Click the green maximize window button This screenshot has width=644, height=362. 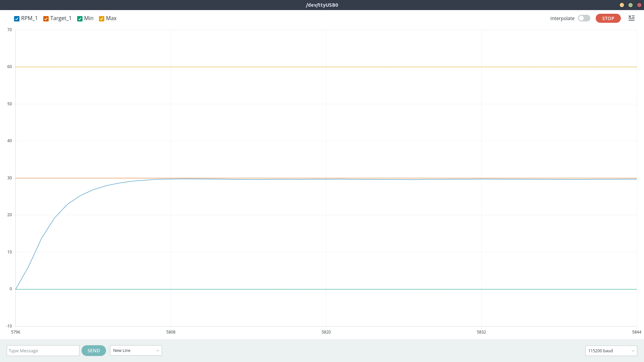tap(631, 5)
